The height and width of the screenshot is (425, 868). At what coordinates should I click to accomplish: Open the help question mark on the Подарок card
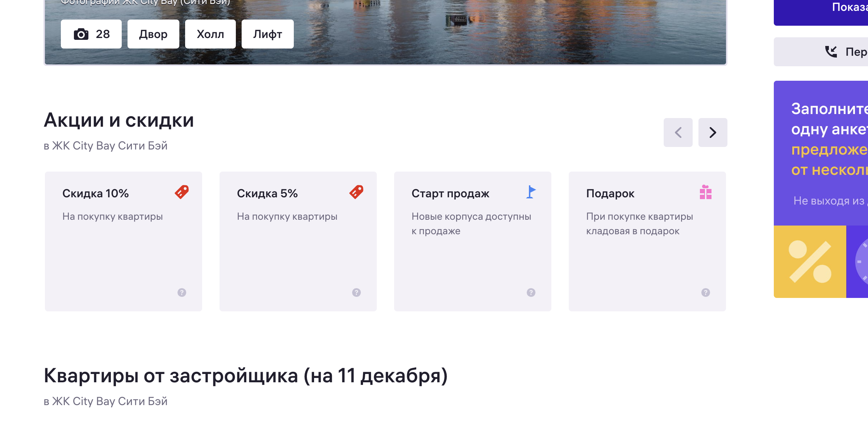click(706, 293)
